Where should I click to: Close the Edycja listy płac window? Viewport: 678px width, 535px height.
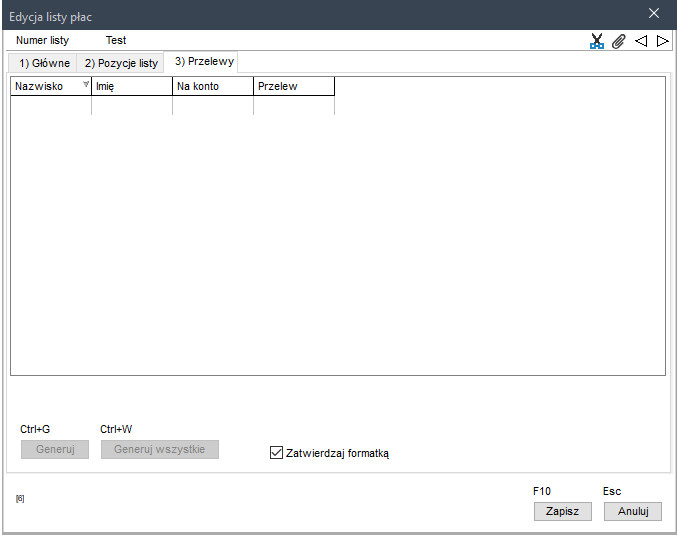pos(654,13)
